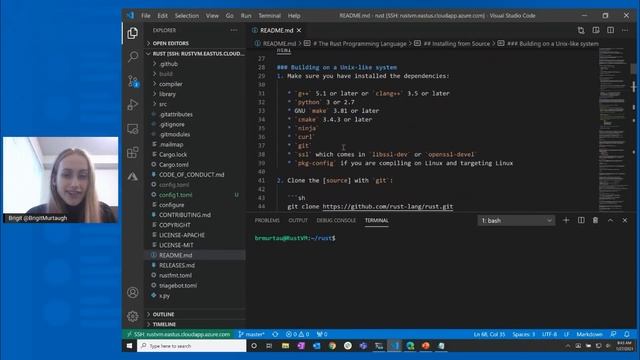Viewport: 640px width, 360px height.
Task: Open the Manage gear settings icon
Action: tap(133, 316)
